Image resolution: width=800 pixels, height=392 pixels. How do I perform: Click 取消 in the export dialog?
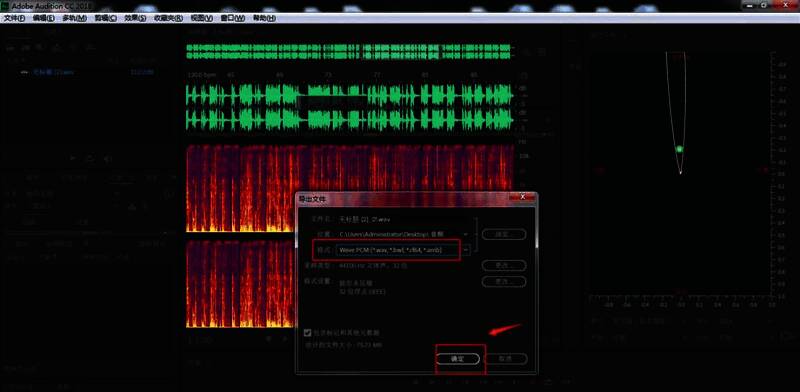[505, 359]
